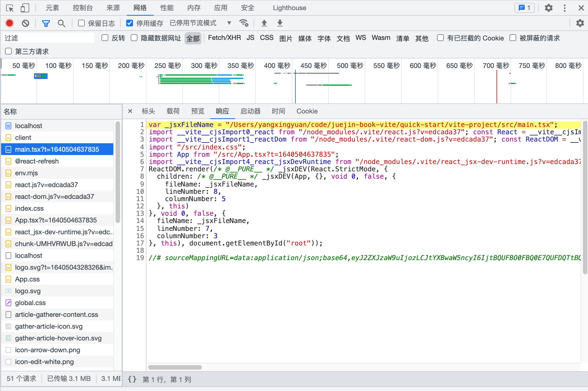Viewport: 588px width, 391px height.
Task: Open network conditions via the Wi-Fi gear icon
Action: (x=244, y=23)
